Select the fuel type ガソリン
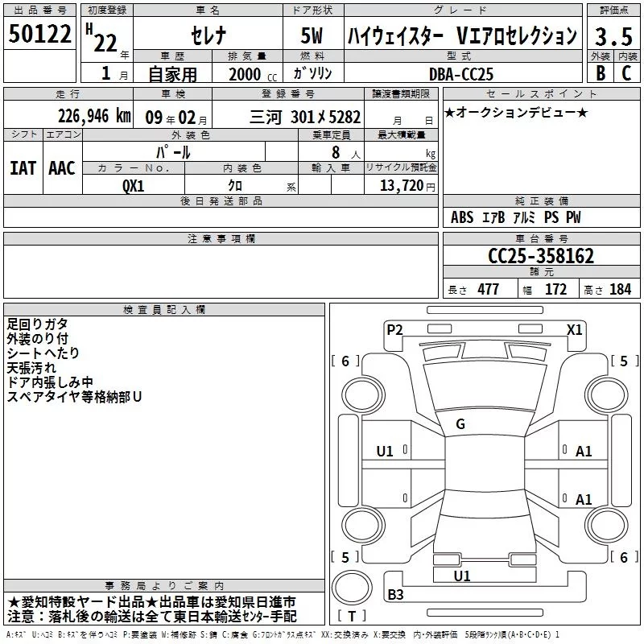 click(312, 73)
